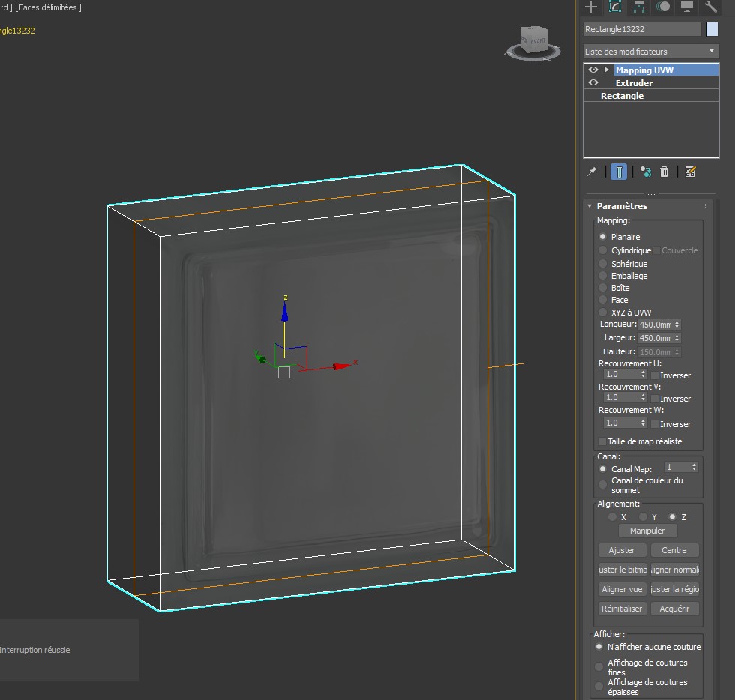Select the Boîte mapping radio button
Image resolution: width=735 pixels, height=700 pixels.
click(603, 288)
